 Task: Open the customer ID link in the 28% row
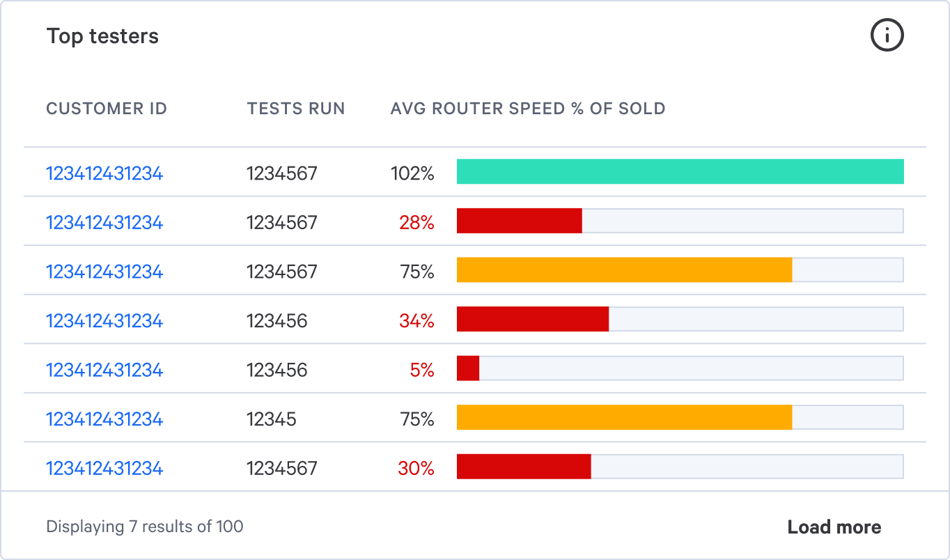(x=104, y=223)
